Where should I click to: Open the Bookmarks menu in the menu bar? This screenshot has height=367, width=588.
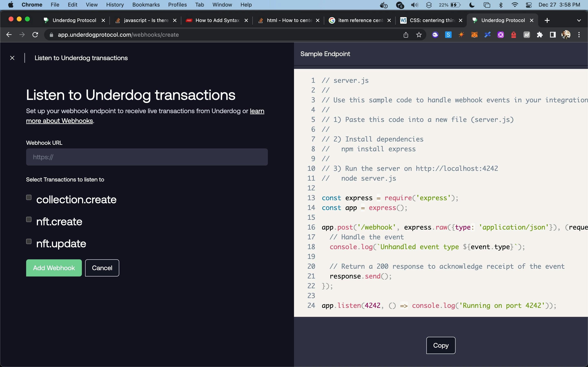146,5
